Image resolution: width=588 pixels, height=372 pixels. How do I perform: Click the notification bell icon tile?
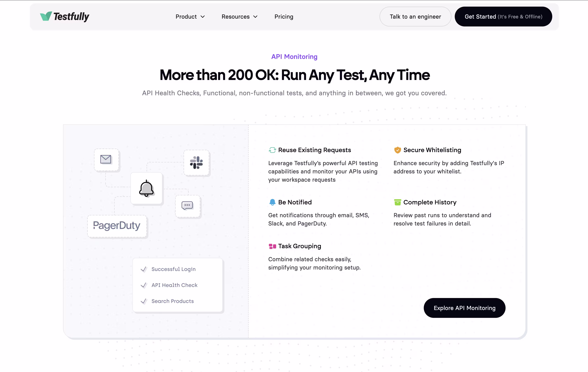(x=146, y=188)
